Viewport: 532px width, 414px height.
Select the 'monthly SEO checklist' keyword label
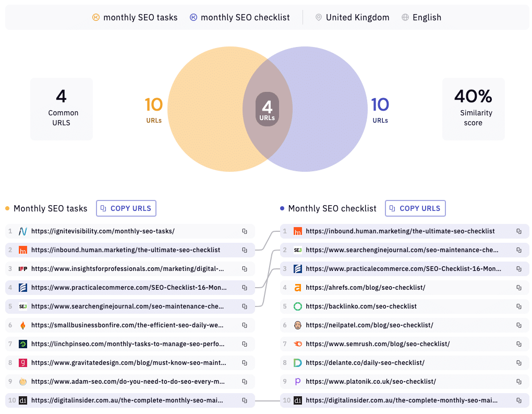[x=245, y=17]
